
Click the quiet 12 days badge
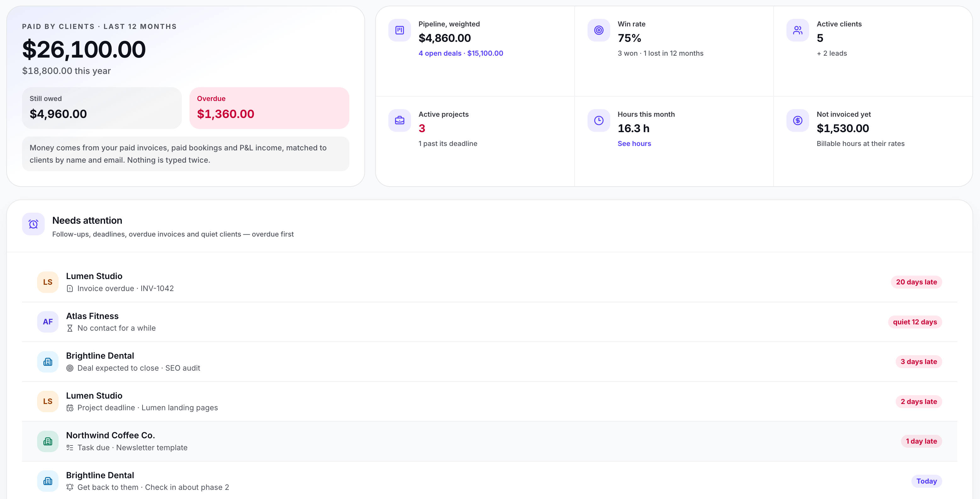[x=915, y=322]
